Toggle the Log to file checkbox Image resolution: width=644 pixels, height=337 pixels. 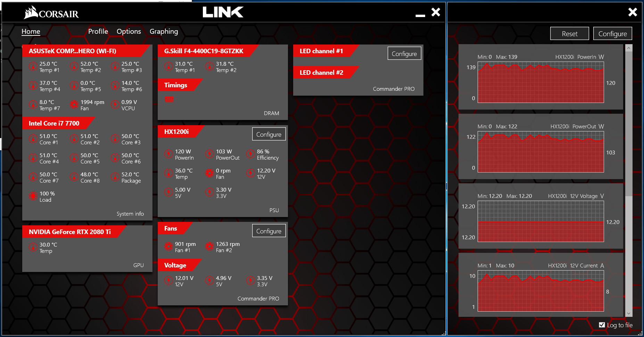coord(602,325)
